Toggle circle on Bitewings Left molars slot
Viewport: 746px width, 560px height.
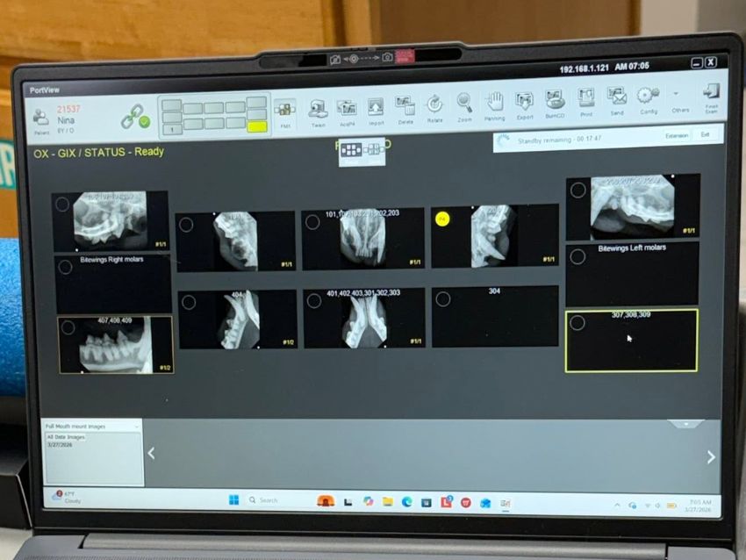pos(577,257)
